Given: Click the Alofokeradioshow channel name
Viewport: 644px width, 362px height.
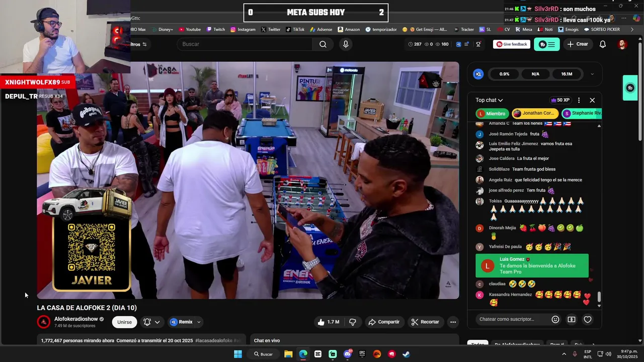Looking at the screenshot, I should click(76, 319).
